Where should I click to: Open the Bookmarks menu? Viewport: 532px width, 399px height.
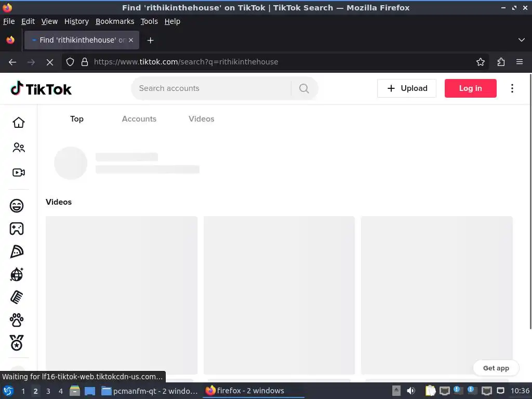tap(115, 21)
